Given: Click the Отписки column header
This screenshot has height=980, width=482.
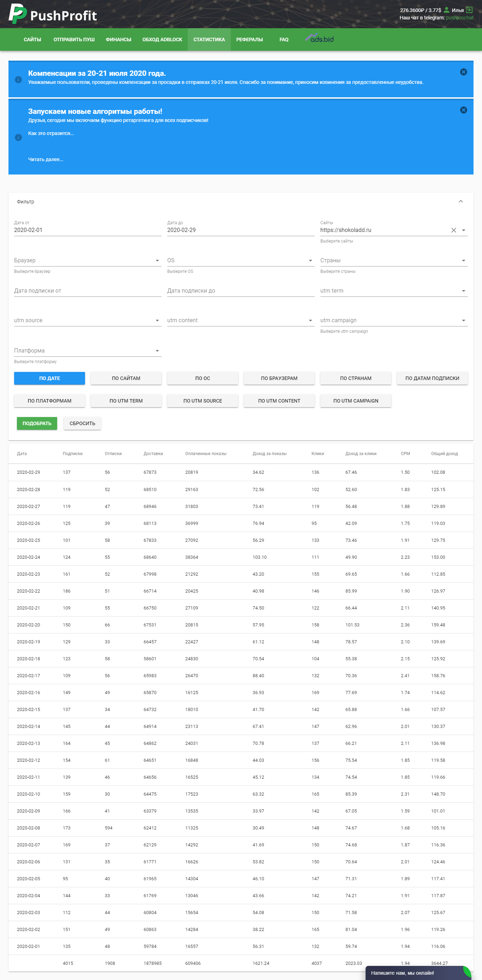Looking at the screenshot, I should [x=113, y=453].
